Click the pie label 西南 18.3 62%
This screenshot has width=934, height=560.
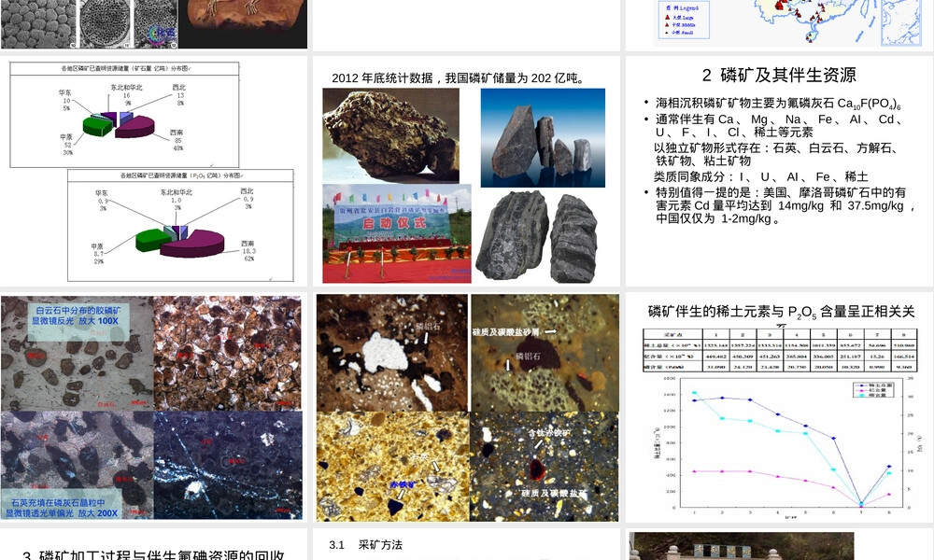coord(248,251)
